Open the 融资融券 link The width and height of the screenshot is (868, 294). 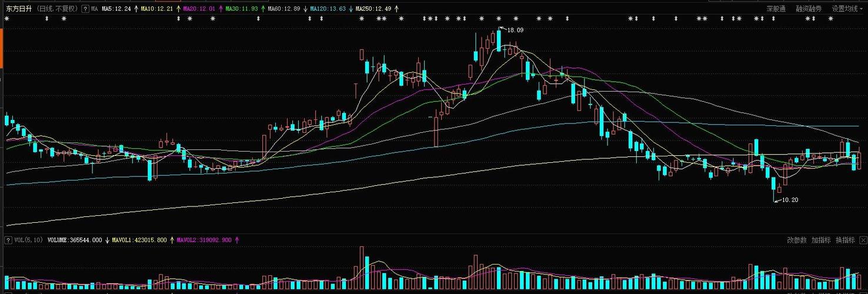809,9
